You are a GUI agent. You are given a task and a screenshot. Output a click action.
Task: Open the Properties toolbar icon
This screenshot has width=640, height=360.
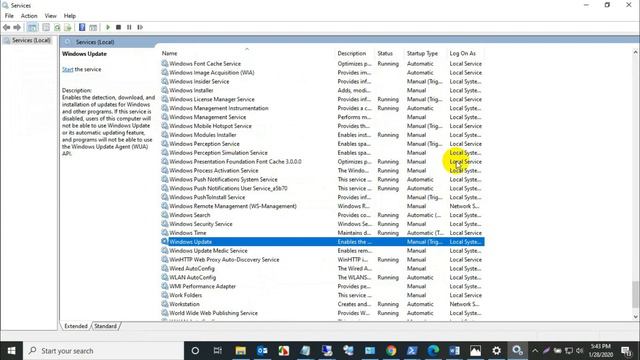[x=46, y=27]
